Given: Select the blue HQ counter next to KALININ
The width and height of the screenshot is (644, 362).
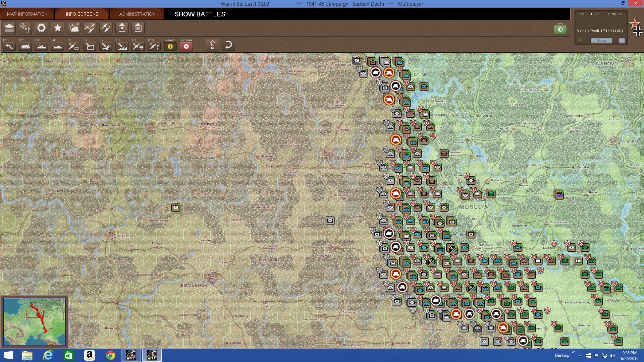Looking at the screenshot, I should [x=424, y=86].
